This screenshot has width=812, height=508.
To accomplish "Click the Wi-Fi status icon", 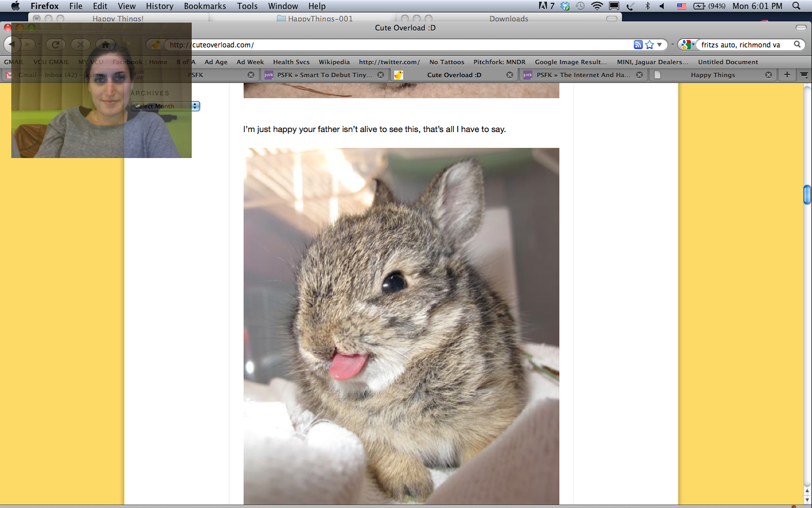I will (597, 6).
